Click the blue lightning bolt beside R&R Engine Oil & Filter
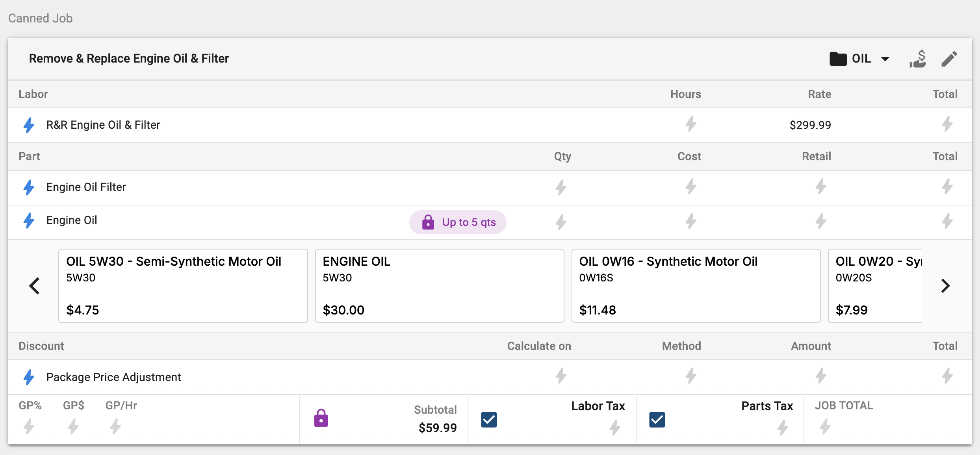This screenshot has height=455, width=980. tap(29, 125)
